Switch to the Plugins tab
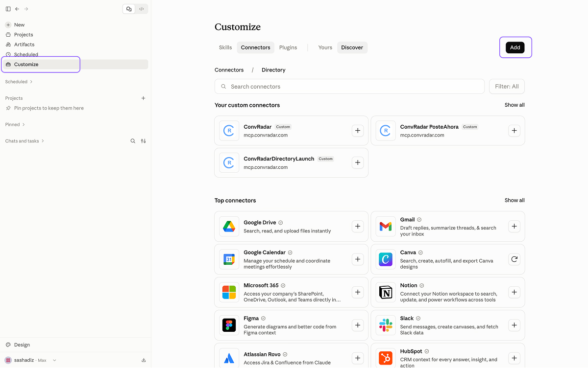Screen dimensions: 588x368 (x=288, y=47)
